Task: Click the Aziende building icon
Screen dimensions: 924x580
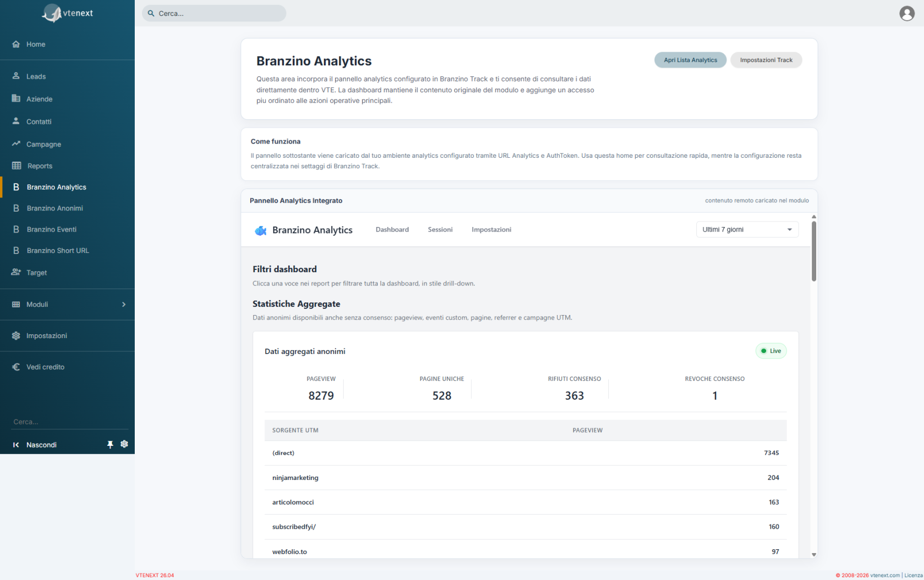Action: tap(16, 98)
